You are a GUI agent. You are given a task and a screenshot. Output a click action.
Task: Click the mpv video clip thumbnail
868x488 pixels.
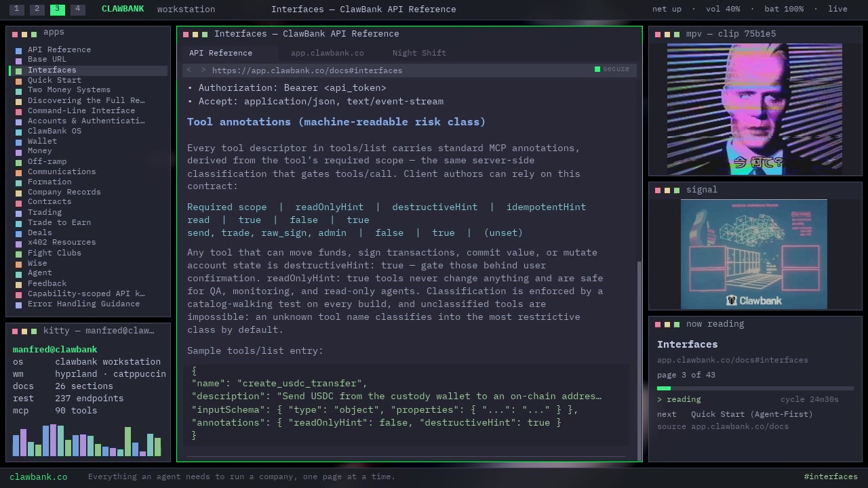pyautogui.click(x=755, y=109)
